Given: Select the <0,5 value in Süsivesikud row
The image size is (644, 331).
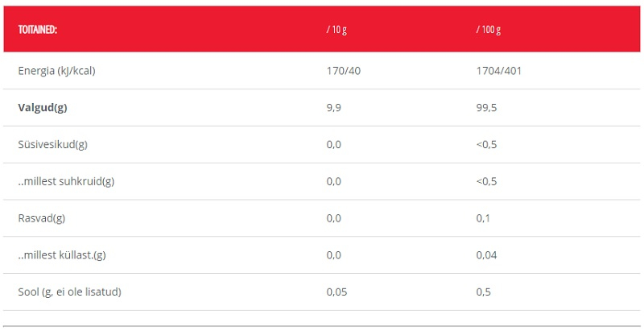Looking at the screenshot, I should coord(486,144).
